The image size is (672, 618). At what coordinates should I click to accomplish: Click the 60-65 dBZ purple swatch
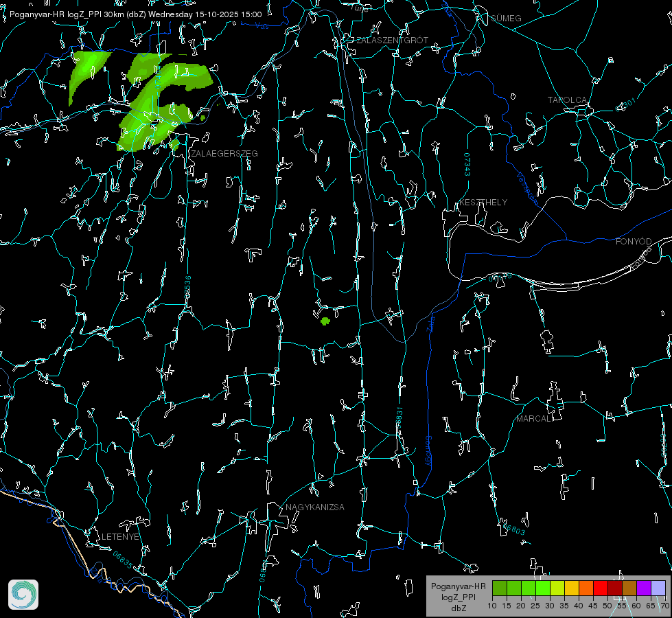pos(644,588)
